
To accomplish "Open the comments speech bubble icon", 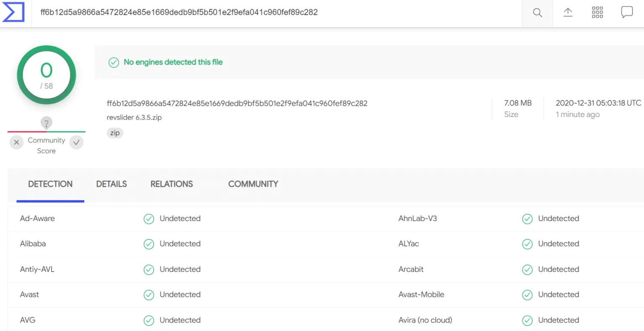I will pos(627,12).
